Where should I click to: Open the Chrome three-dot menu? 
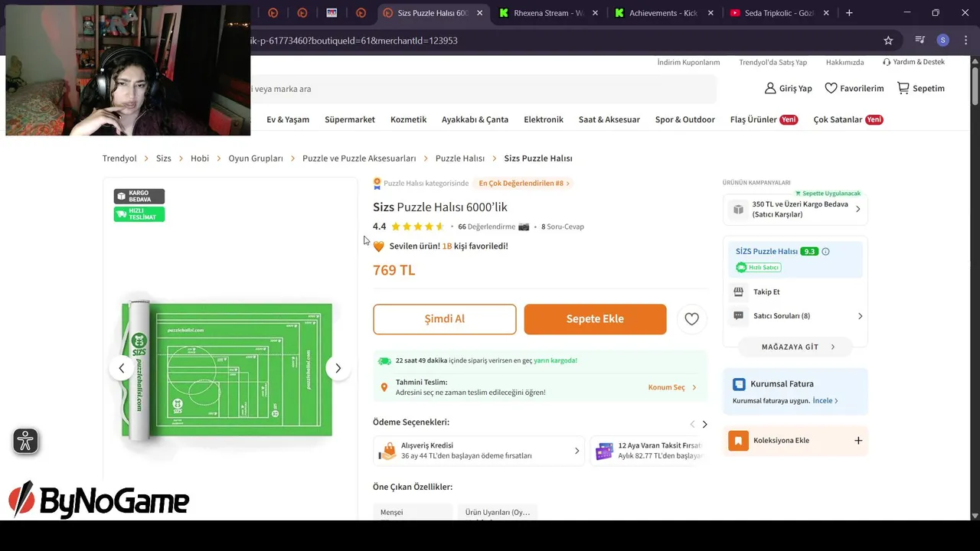click(x=965, y=41)
